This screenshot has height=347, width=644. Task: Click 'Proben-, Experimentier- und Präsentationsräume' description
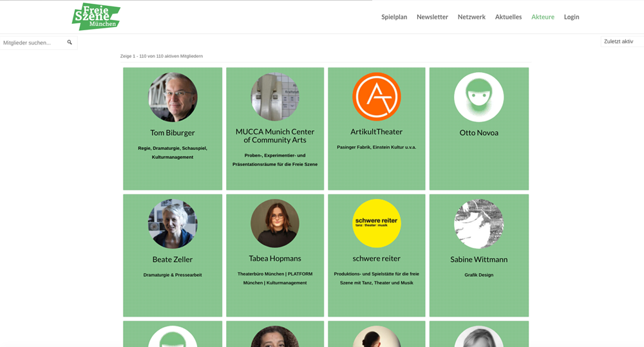click(x=275, y=160)
